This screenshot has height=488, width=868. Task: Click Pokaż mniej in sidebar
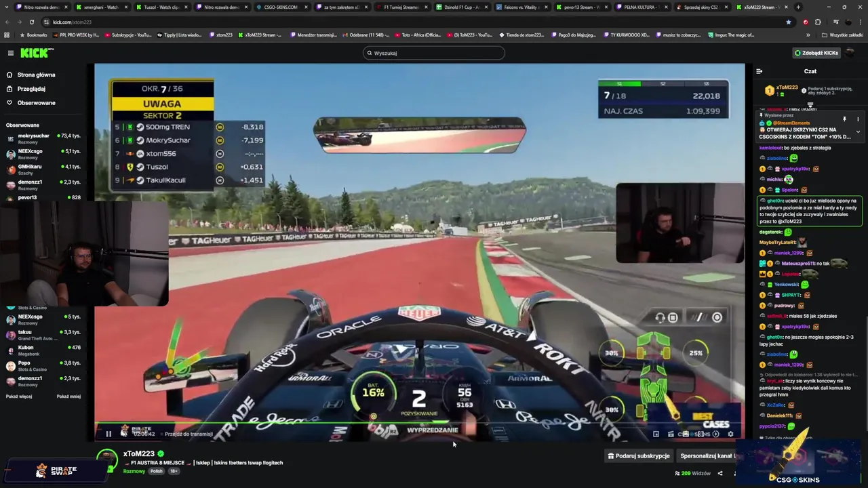[68, 396]
